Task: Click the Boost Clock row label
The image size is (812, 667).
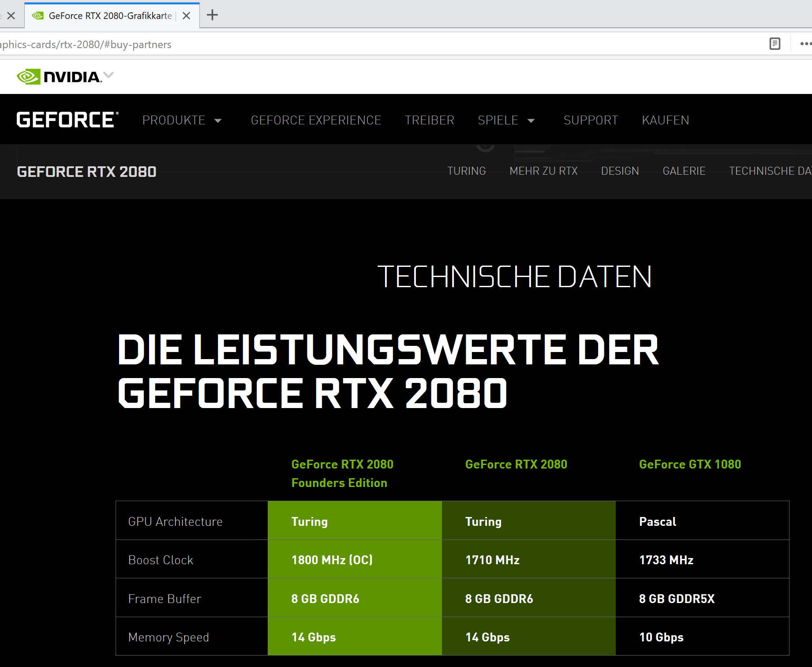Action: point(161,560)
